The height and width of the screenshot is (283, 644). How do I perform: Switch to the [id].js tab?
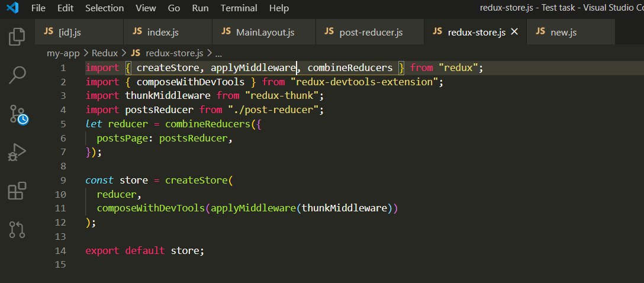click(x=79, y=31)
